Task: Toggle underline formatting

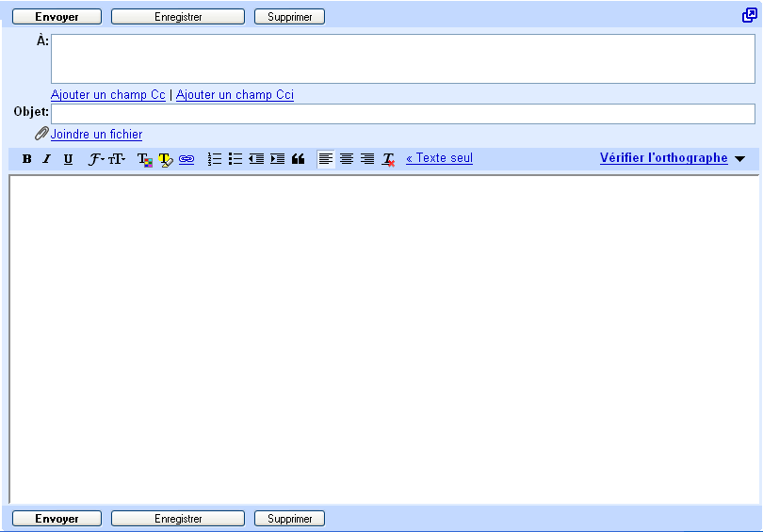Action: point(68,159)
